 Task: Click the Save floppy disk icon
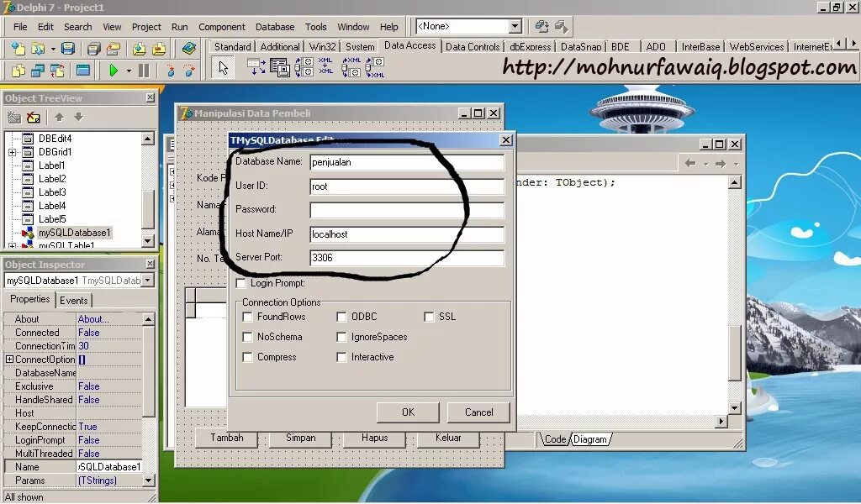pos(67,49)
